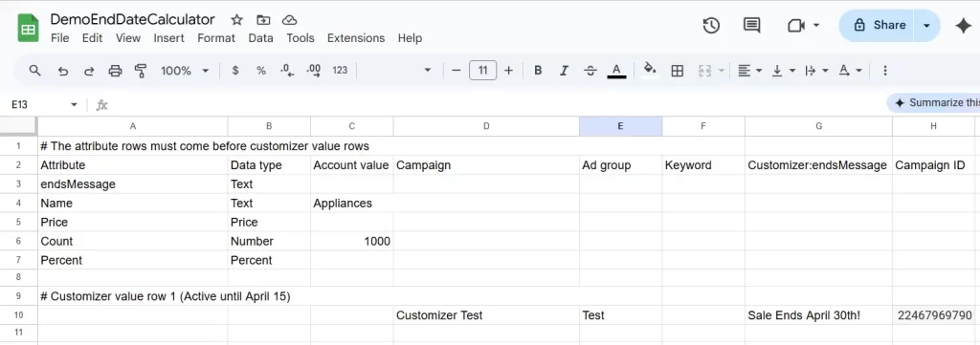This screenshot has width=980, height=345.
Task: Undo the last action
Action: (x=62, y=71)
